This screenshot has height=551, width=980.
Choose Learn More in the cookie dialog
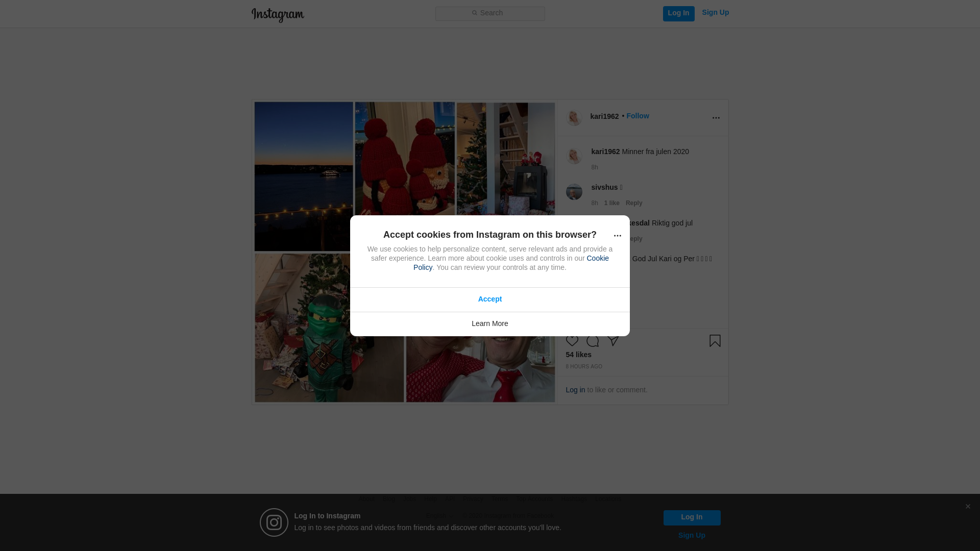(x=489, y=324)
